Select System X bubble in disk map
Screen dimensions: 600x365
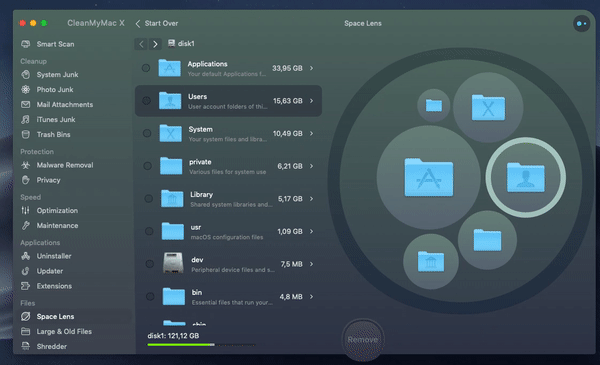tap(488, 108)
